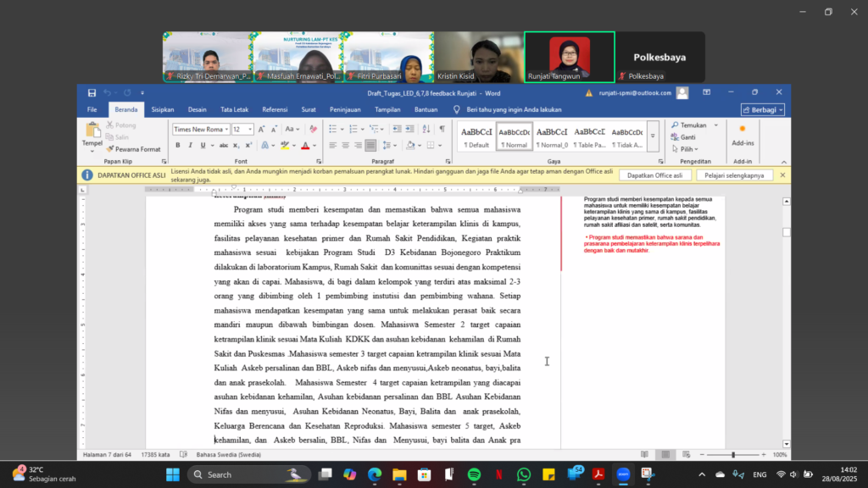868x488 pixels.
Task: Apply subscript formatting
Action: point(236,146)
